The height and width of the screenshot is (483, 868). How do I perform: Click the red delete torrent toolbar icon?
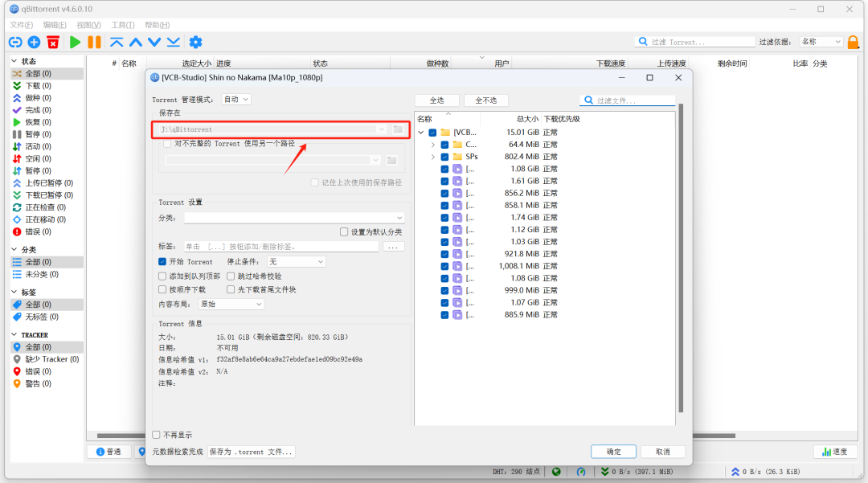53,42
